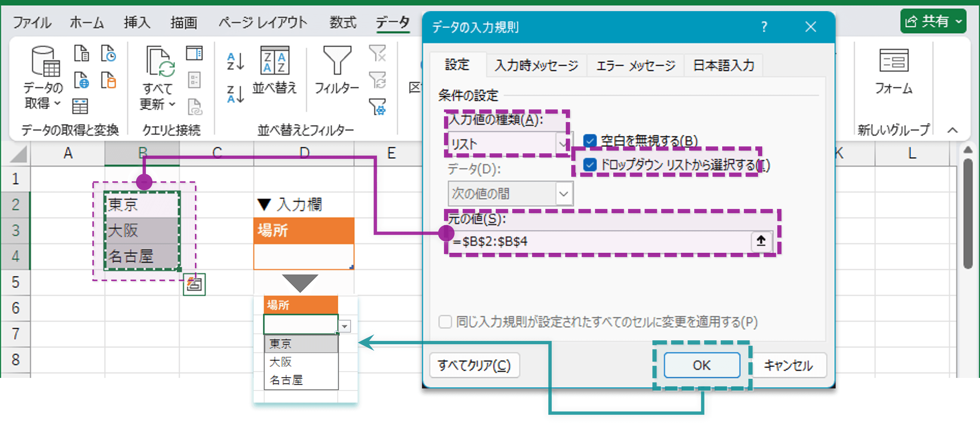The image size is (980, 423).
Task: Switch to 入力時メッセージ tab in dialog
Action: click(536, 66)
